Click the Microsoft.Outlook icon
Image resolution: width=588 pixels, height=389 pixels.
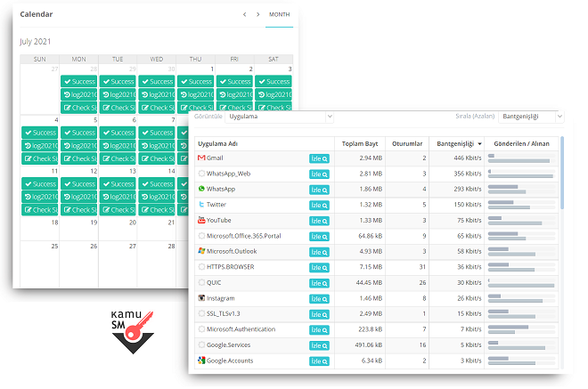pos(201,251)
